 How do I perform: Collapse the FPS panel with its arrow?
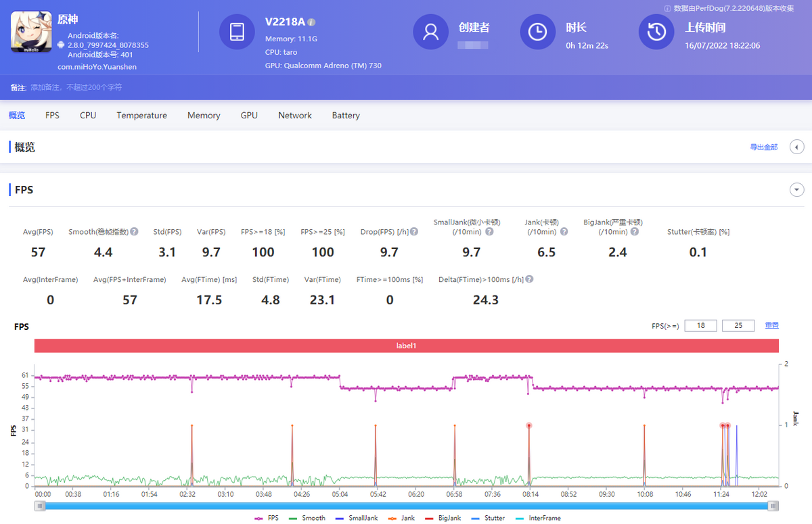796,189
